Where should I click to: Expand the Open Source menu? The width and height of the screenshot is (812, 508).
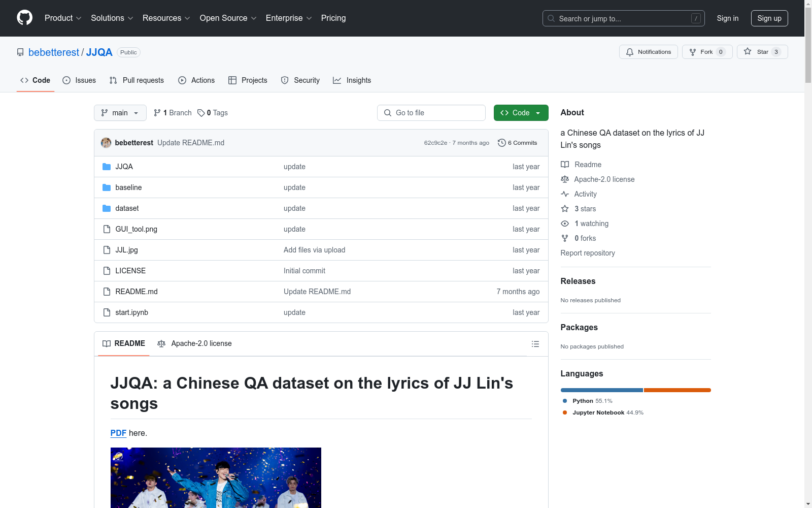coord(228,18)
